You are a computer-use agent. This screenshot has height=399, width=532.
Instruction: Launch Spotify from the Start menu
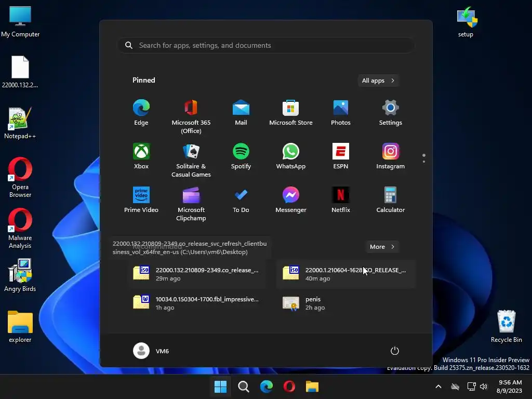click(241, 156)
